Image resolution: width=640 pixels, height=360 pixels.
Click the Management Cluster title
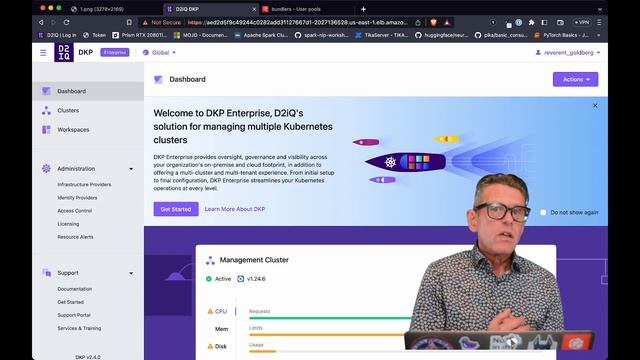254,260
